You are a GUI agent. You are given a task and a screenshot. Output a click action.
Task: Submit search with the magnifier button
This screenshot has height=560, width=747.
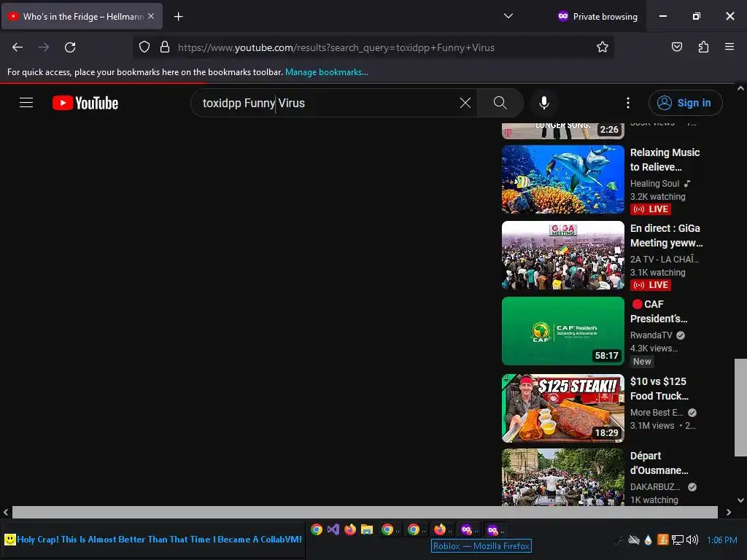(x=500, y=103)
